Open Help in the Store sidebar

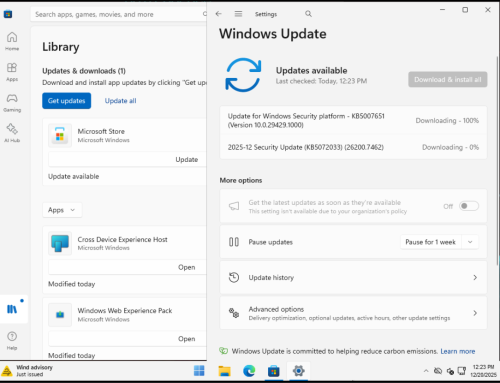(12, 341)
